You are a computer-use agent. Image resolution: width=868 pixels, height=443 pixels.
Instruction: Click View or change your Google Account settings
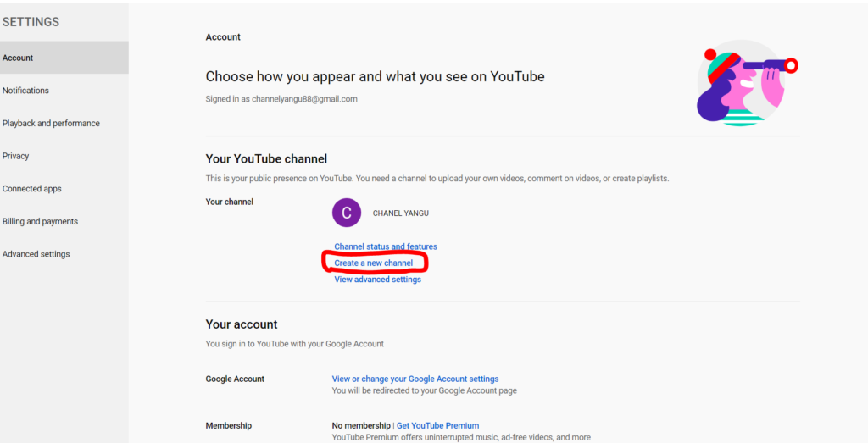point(415,379)
